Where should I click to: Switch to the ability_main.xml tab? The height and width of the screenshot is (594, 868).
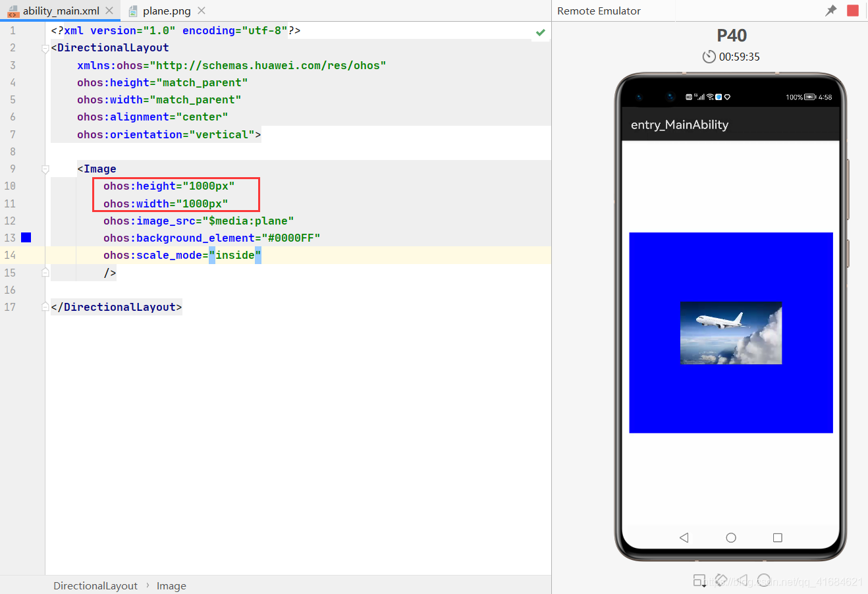pos(61,11)
